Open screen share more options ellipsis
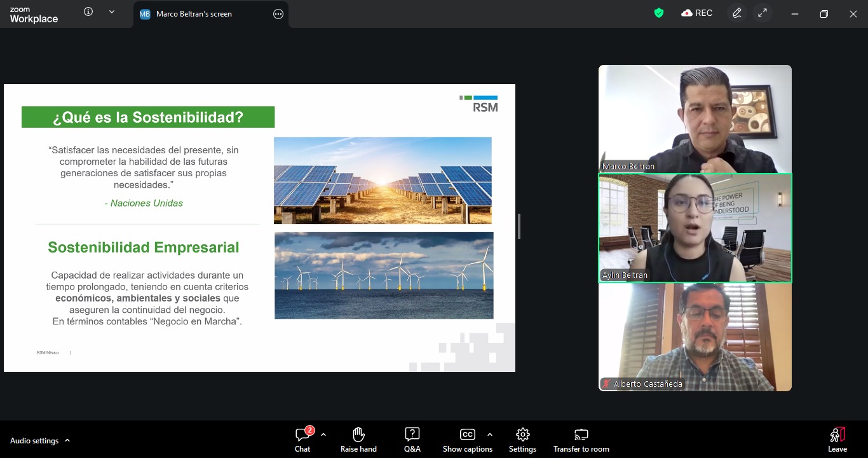 [278, 14]
